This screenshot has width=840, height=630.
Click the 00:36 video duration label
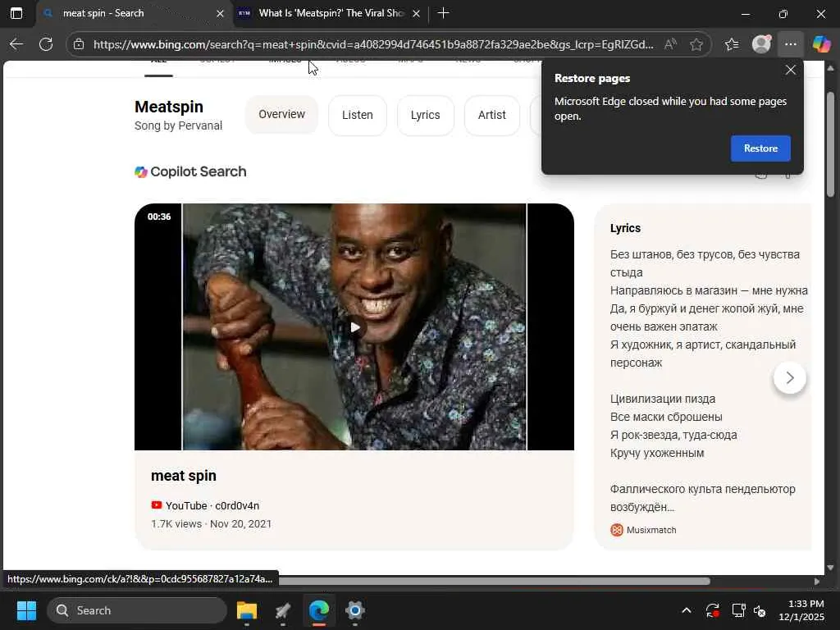click(159, 217)
